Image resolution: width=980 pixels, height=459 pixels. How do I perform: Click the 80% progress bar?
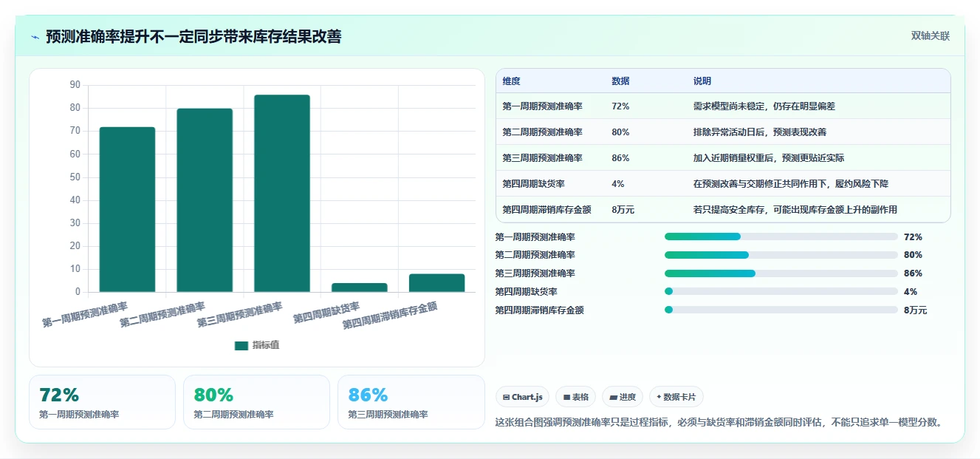[x=781, y=255]
